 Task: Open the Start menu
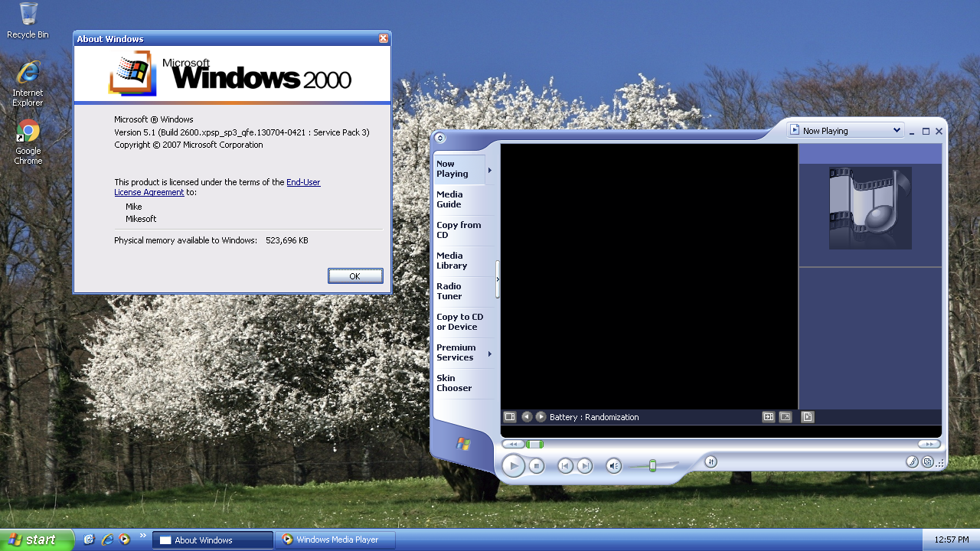tap(38, 540)
